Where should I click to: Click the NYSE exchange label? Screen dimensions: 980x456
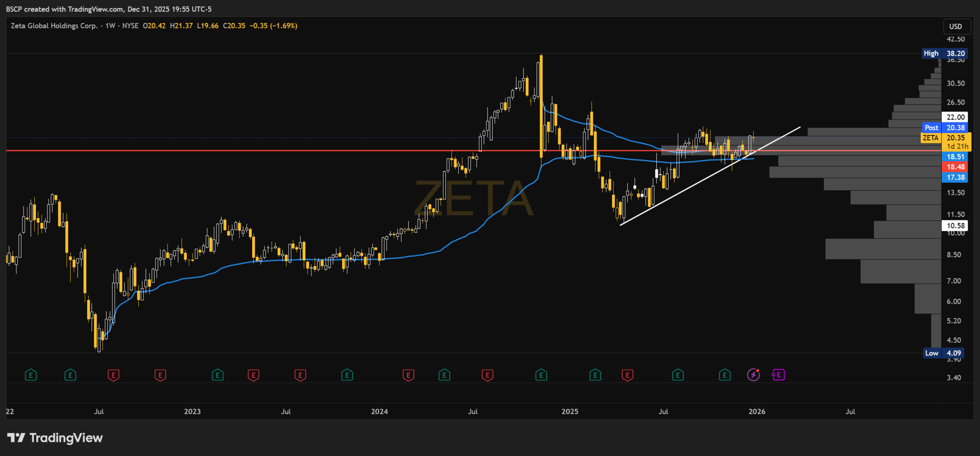click(130, 26)
